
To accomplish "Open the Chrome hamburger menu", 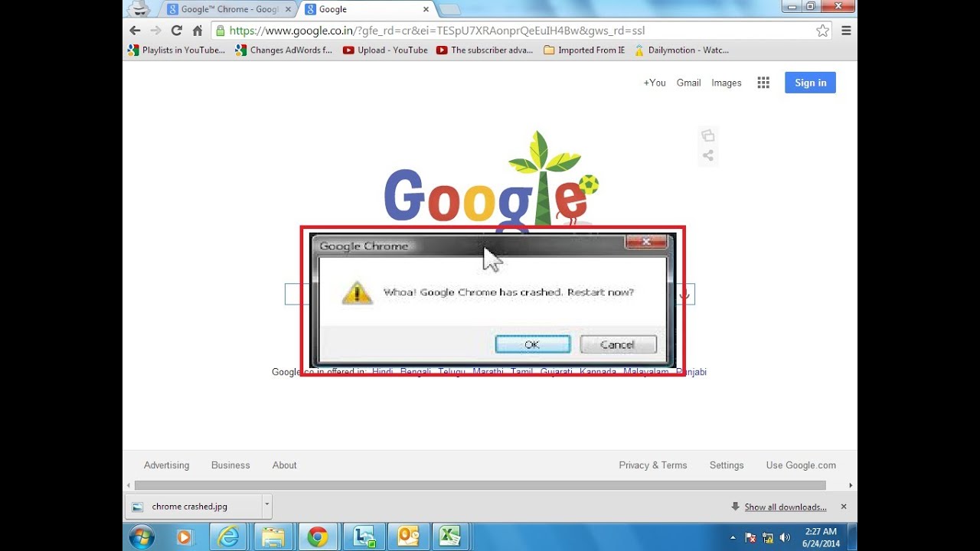I will 846,31.
